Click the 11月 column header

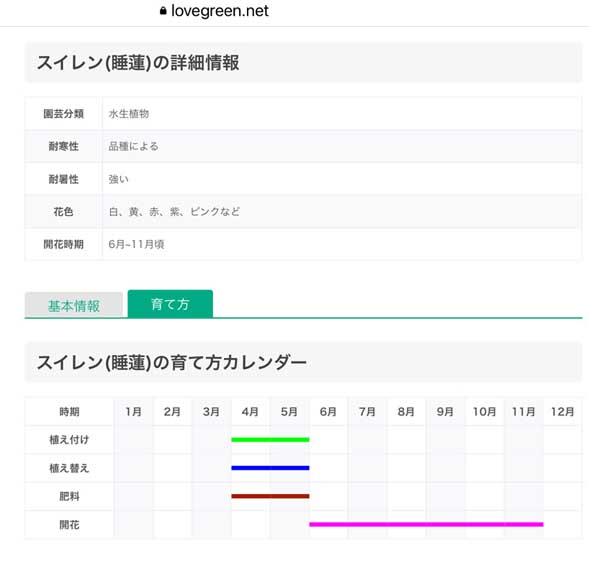tap(523, 412)
